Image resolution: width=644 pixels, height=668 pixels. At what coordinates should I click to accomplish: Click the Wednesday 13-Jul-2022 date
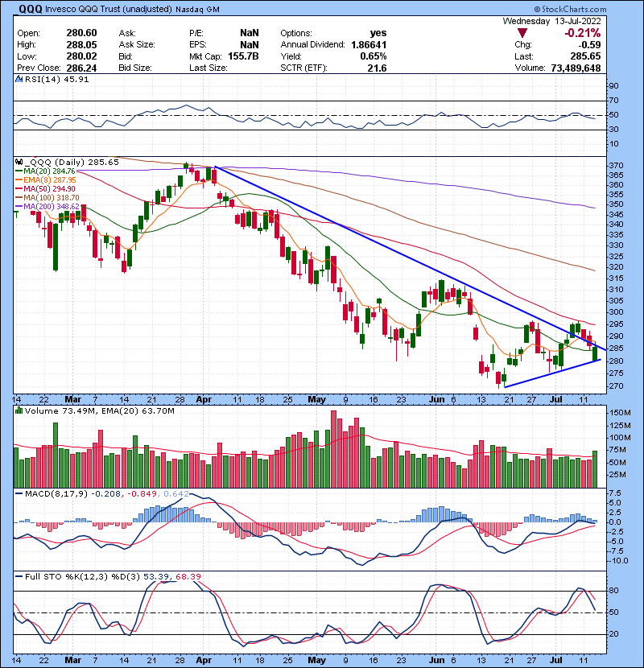tap(552, 21)
